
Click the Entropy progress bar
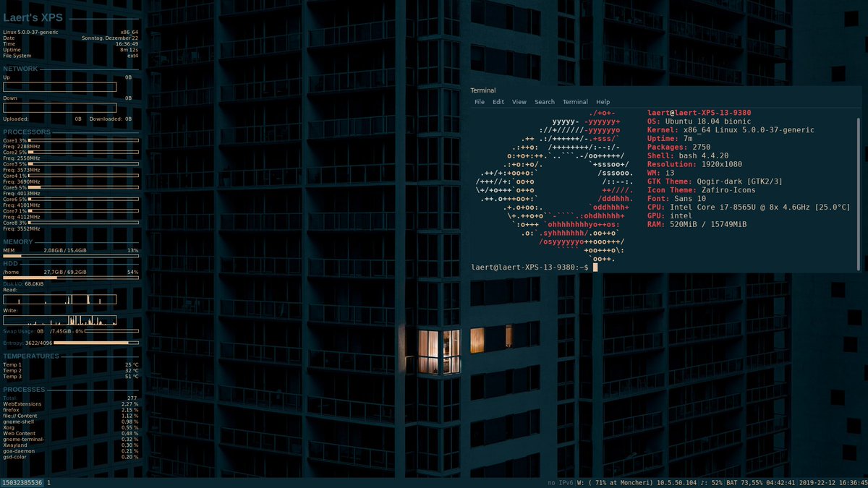tap(96, 343)
